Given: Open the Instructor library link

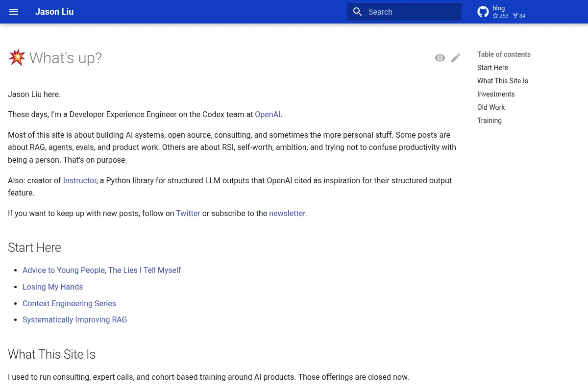Looking at the screenshot, I should pyautogui.click(x=80, y=180).
